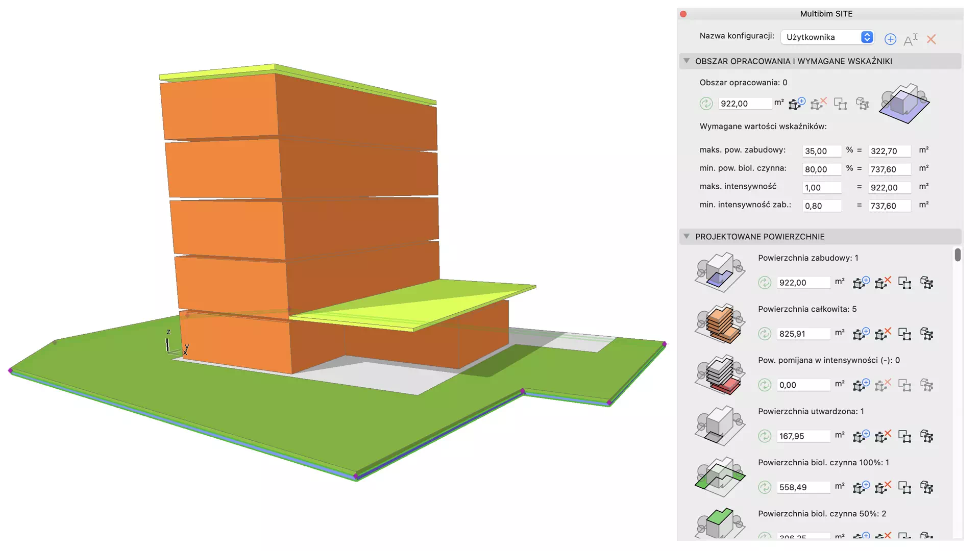Refresh the Powierzchnia całkowita value
This screenshot has width=980, height=551.
coord(764,334)
